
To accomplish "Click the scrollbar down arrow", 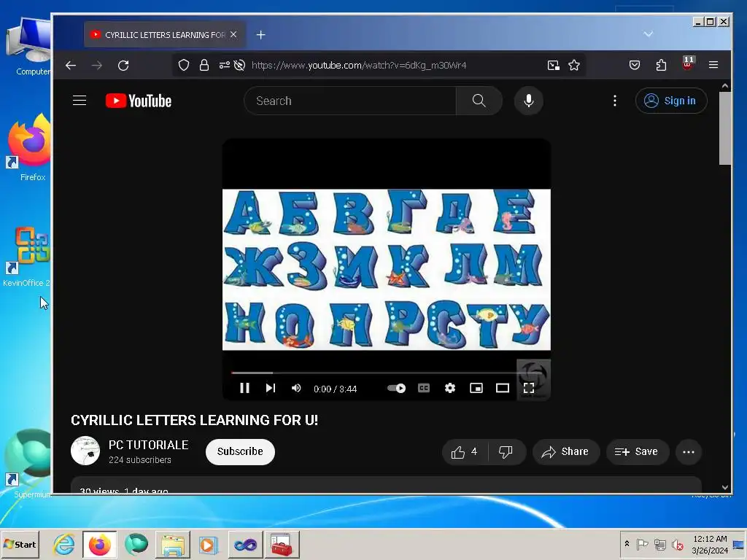I will 725,487.
